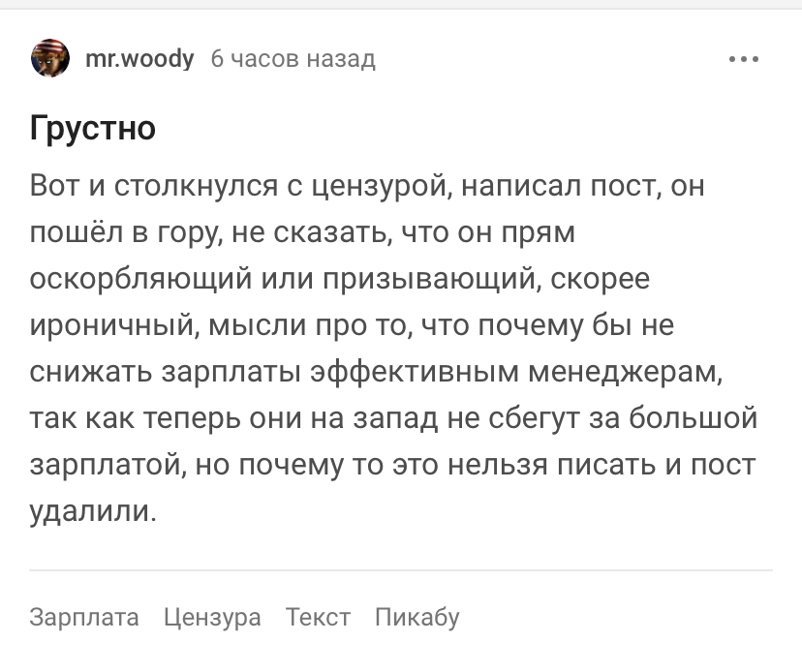This screenshot has width=802, height=672.
Task: Select the "Цензура" tag
Action: point(212,617)
